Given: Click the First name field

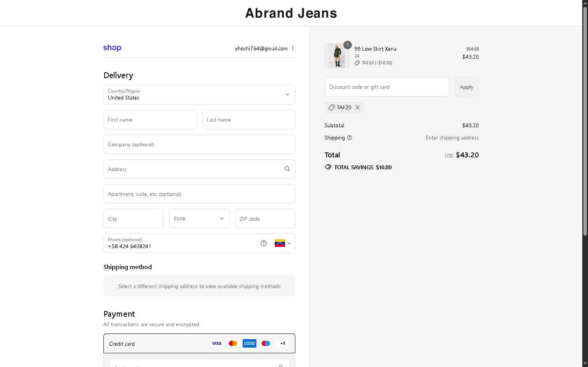Looking at the screenshot, I should tap(150, 120).
